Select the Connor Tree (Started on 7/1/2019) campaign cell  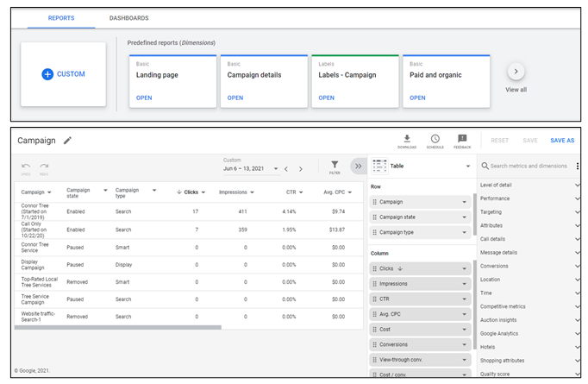[34, 211]
